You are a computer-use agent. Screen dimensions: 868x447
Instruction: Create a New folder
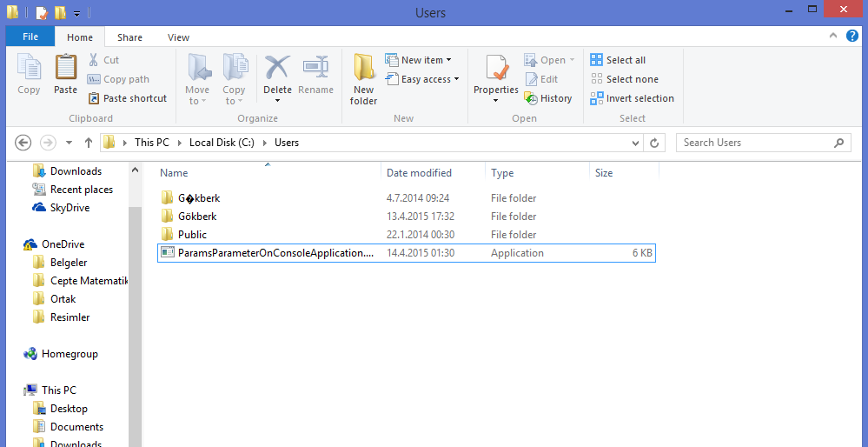click(364, 78)
